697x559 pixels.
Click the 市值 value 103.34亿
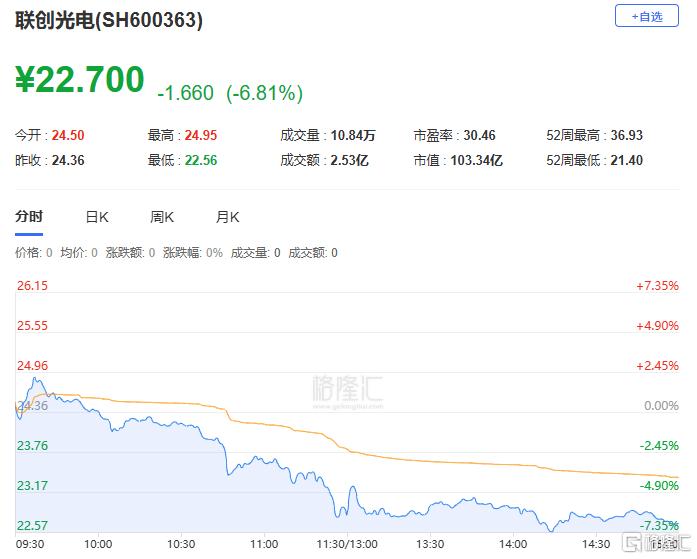(x=477, y=160)
